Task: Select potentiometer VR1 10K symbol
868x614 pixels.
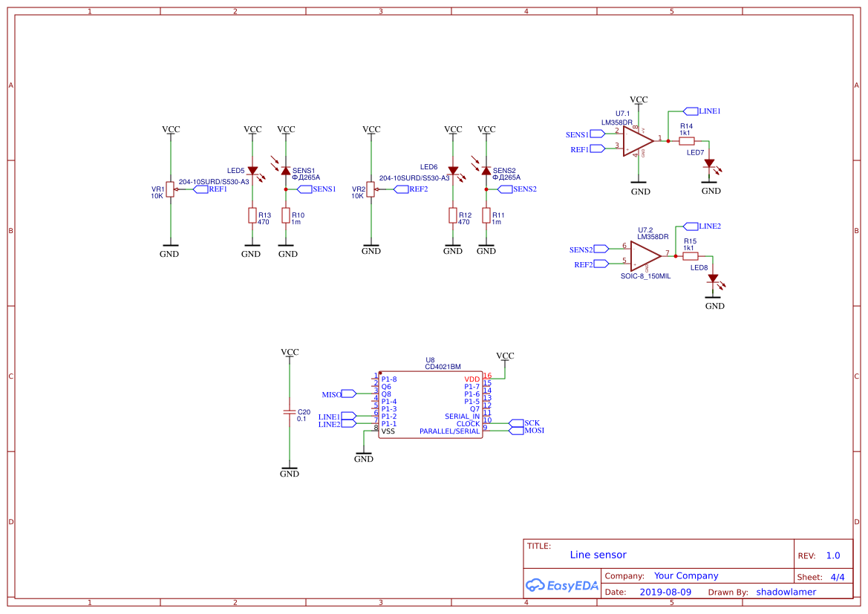Action: (171, 189)
